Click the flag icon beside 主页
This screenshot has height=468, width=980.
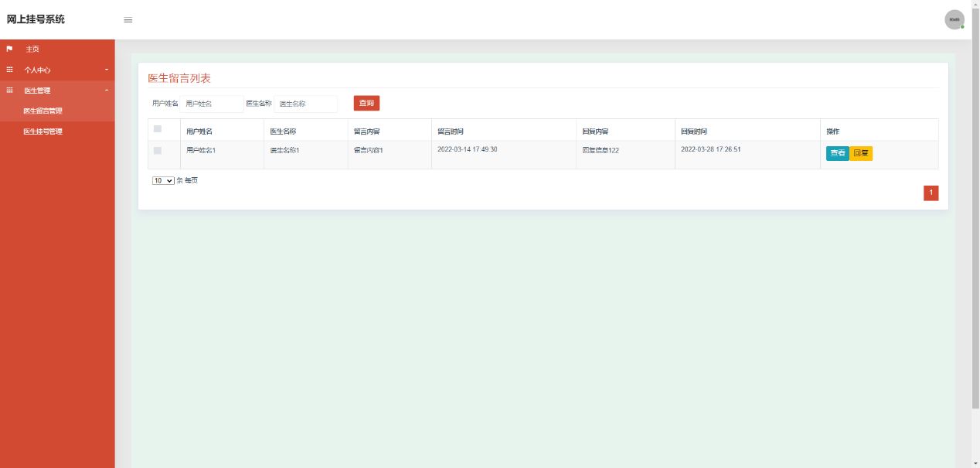[9, 49]
